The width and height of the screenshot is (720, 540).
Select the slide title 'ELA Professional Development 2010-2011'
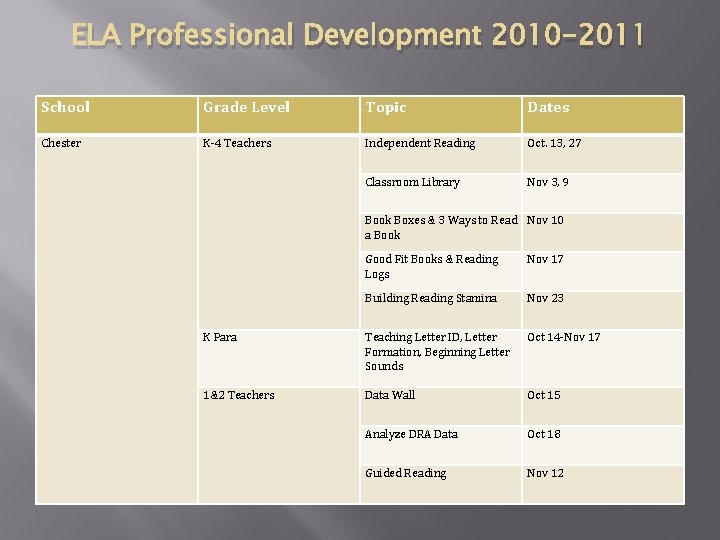click(x=358, y=35)
